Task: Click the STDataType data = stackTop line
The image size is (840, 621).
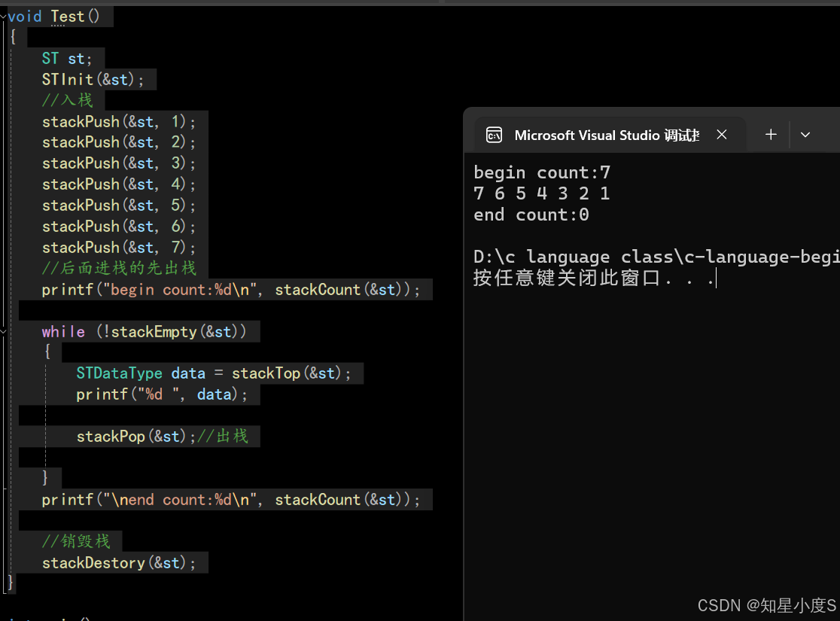Action: pos(213,373)
